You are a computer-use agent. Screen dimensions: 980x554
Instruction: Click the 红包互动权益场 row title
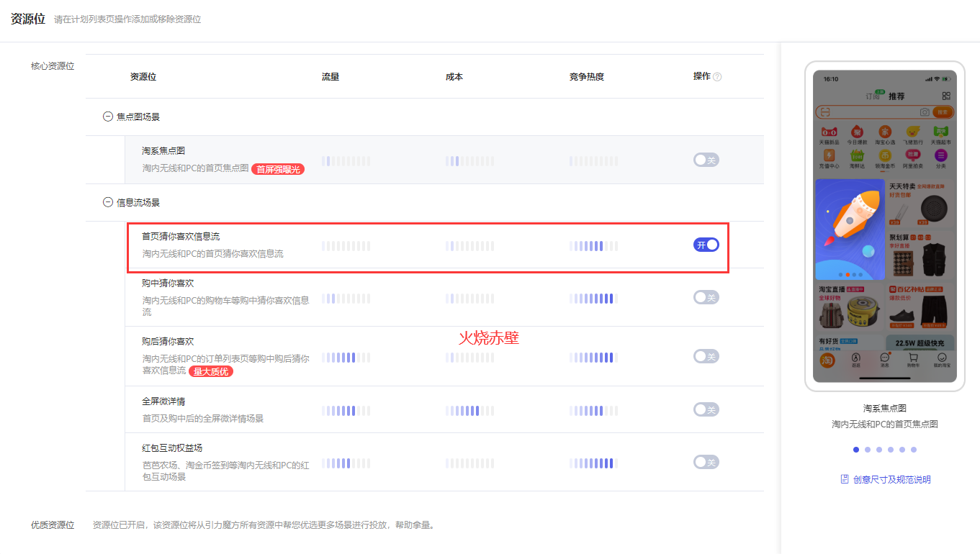point(172,448)
